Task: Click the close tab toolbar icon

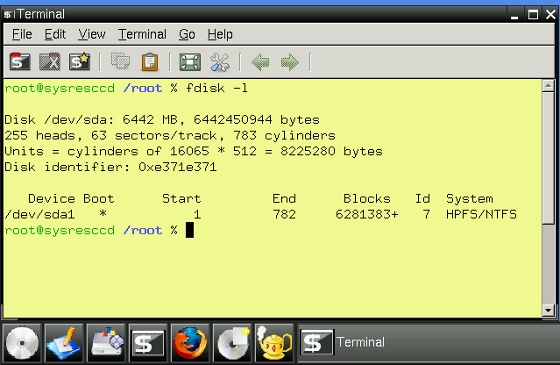Action: click(x=49, y=62)
